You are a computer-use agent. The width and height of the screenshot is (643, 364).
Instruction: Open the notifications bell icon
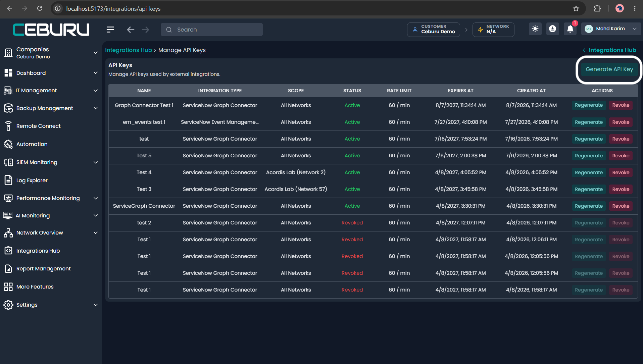pyautogui.click(x=570, y=29)
